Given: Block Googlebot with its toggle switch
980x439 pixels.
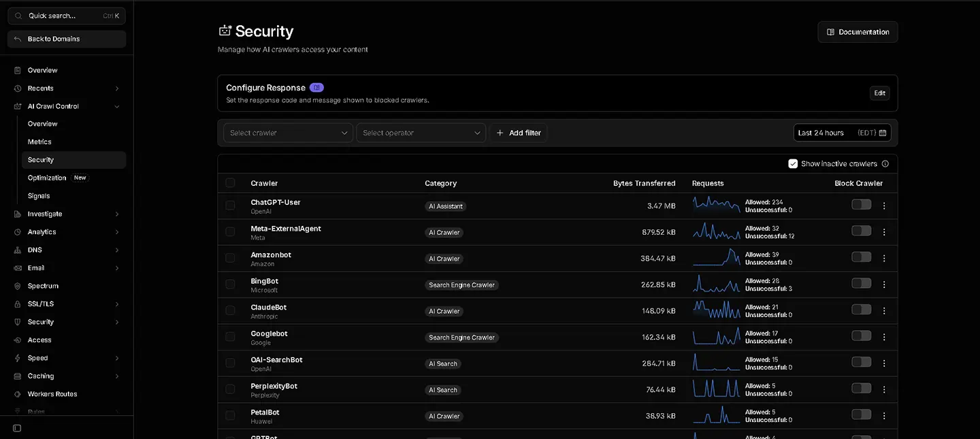Looking at the screenshot, I should click(x=861, y=336).
